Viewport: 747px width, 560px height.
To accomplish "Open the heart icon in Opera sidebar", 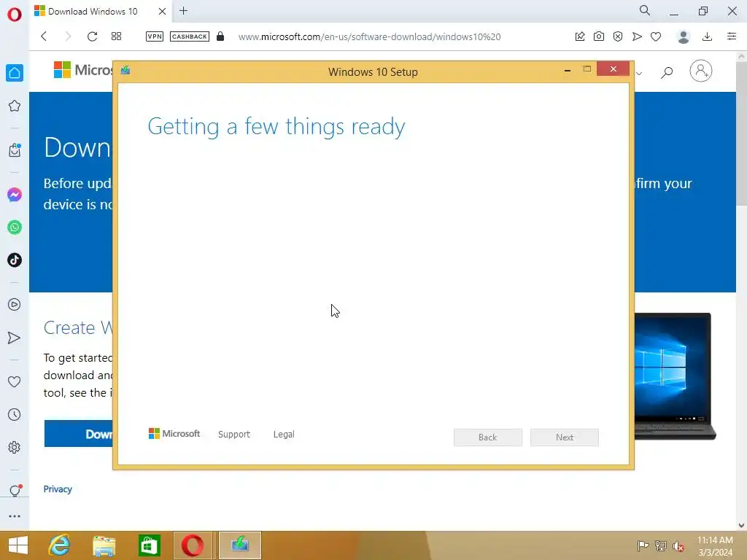I will pyautogui.click(x=15, y=381).
